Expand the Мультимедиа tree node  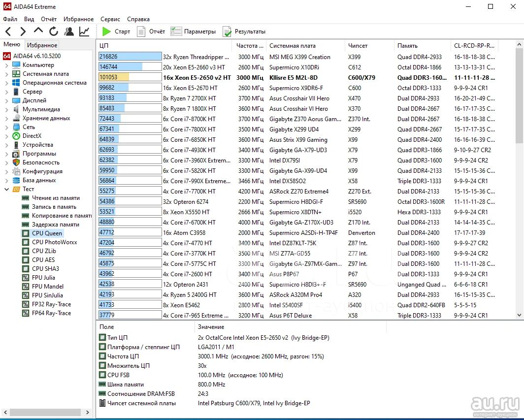pyautogui.click(x=7, y=109)
